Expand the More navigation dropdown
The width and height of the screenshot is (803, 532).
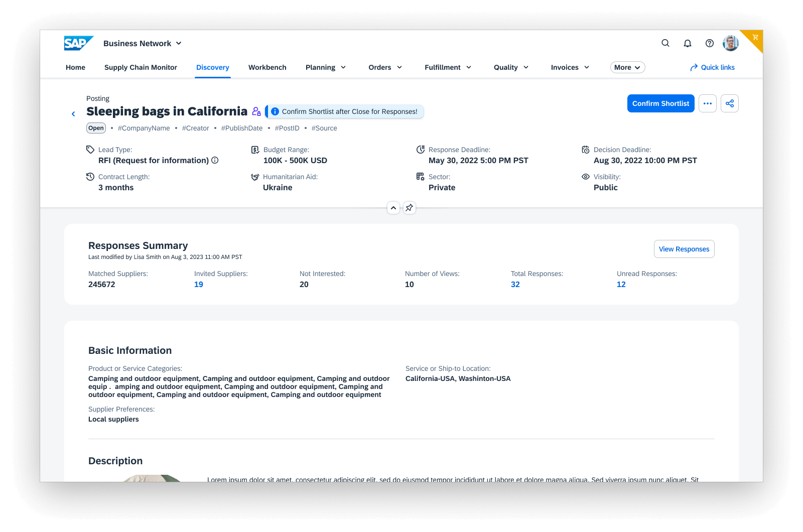tap(627, 67)
